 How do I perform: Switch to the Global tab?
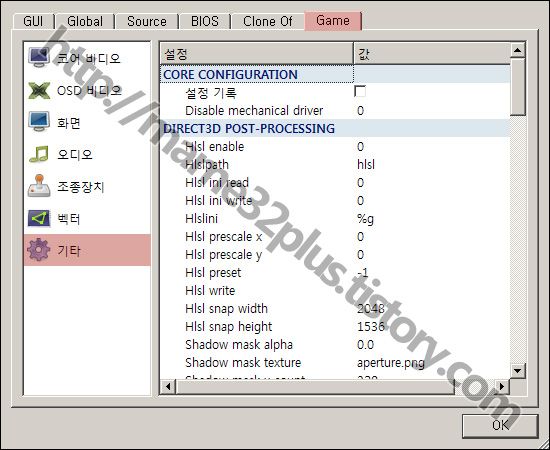(x=85, y=21)
